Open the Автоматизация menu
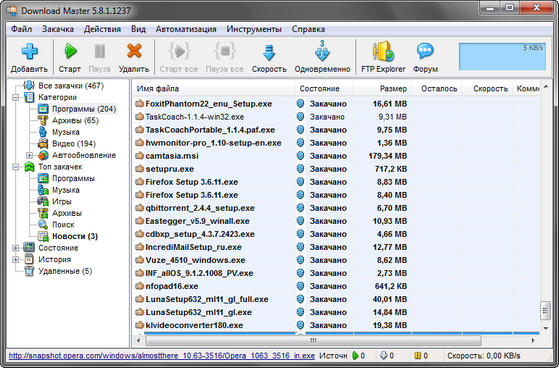The width and height of the screenshot is (559, 368). click(186, 29)
